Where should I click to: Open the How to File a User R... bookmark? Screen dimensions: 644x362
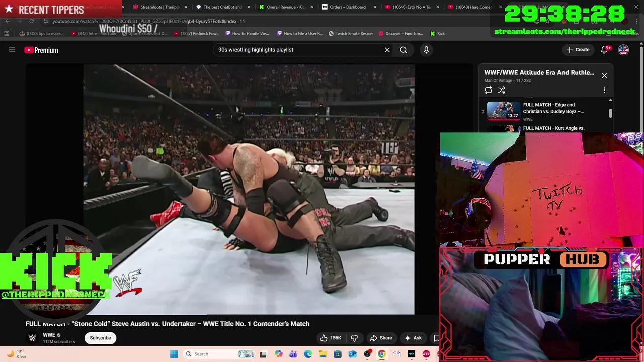[x=299, y=33]
